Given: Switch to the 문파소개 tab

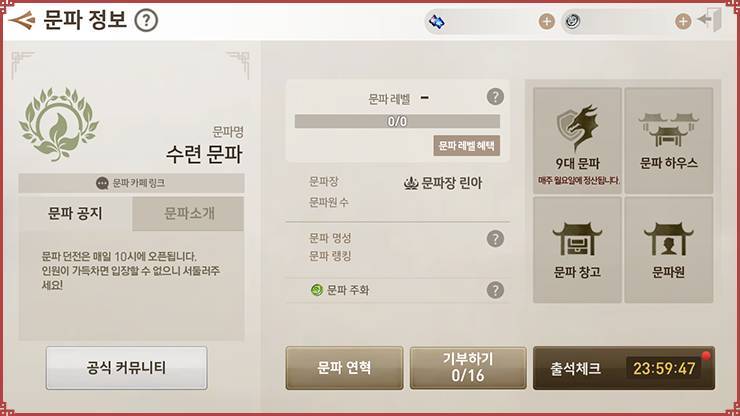Looking at the screenshot, I should (188, 213).
